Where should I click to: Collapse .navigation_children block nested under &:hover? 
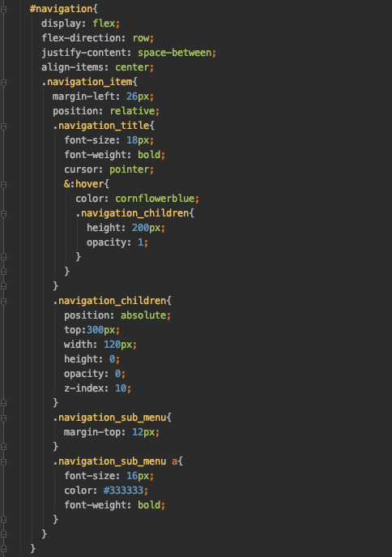[x=3, y=214]
